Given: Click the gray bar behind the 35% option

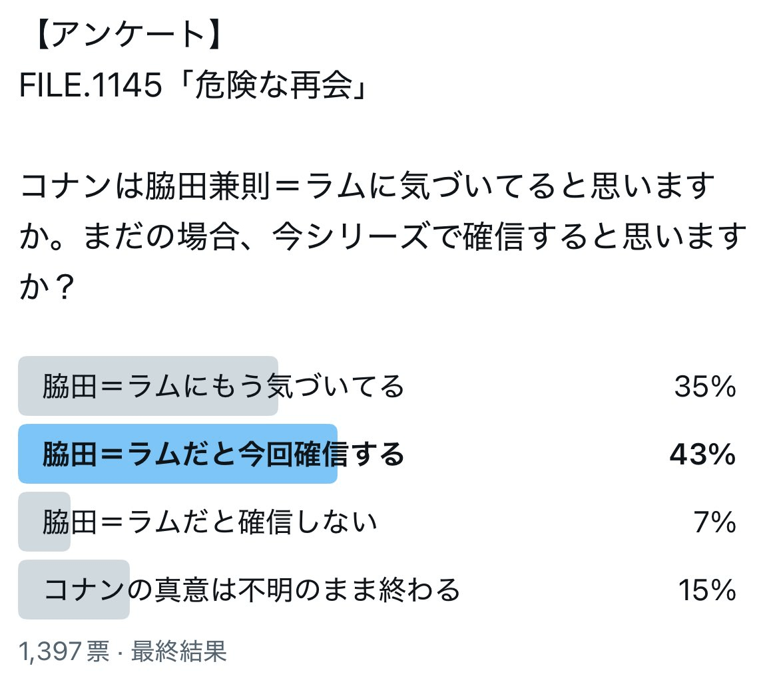Looking at the screenshot, I should pyautogui.click(x=148, y=386).
